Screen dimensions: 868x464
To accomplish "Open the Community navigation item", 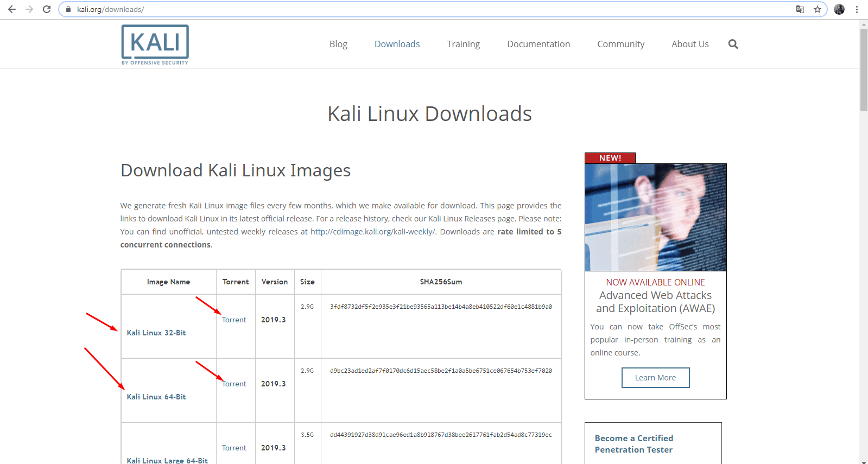I will click(620, 44).
